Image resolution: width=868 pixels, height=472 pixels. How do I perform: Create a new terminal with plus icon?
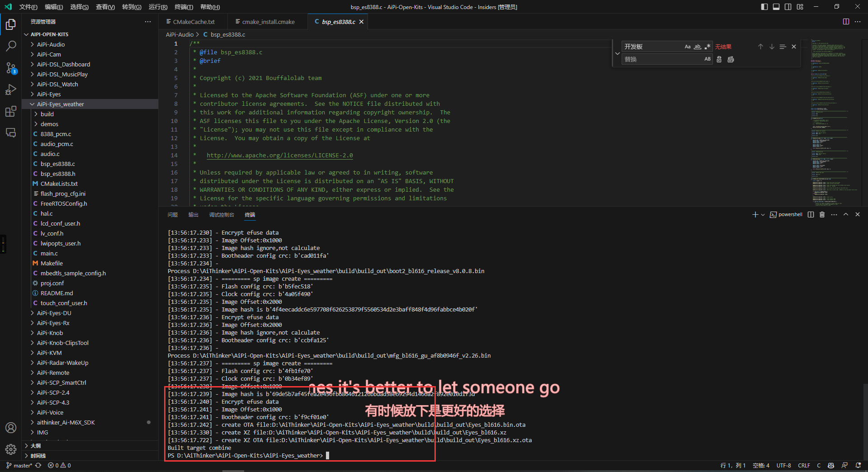pyautogui.click(x=755, y=215)
